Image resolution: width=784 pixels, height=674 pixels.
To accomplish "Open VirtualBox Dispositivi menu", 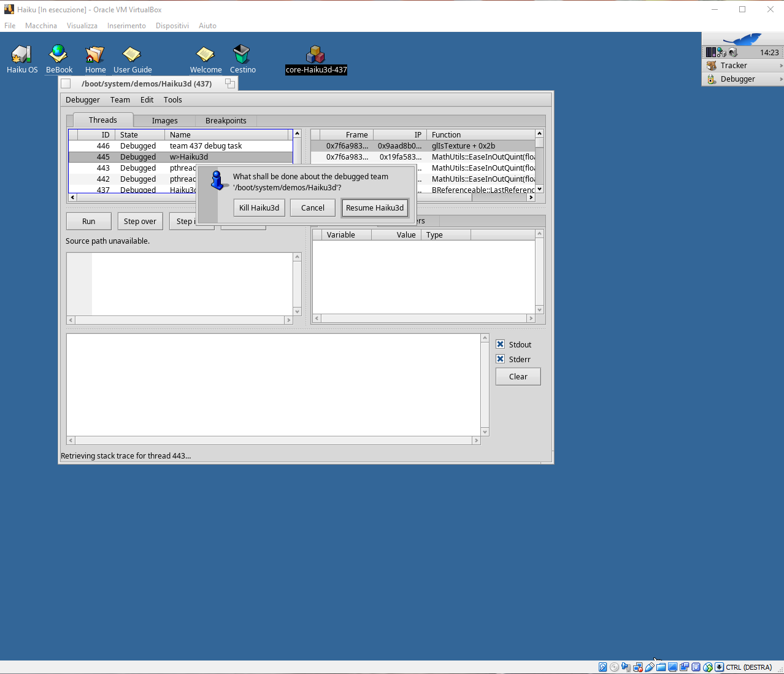I will [x=172, y=26].
